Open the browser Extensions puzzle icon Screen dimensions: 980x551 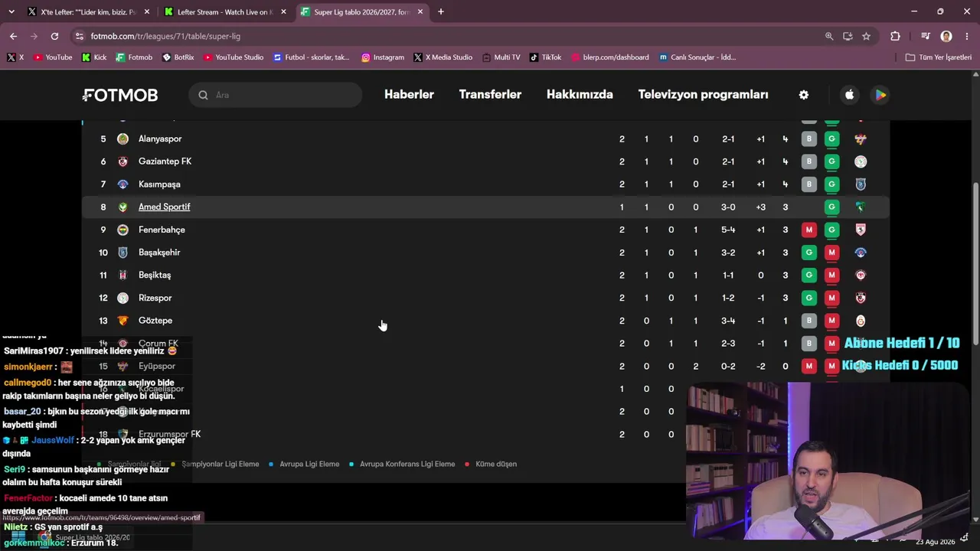coord(895,36)
